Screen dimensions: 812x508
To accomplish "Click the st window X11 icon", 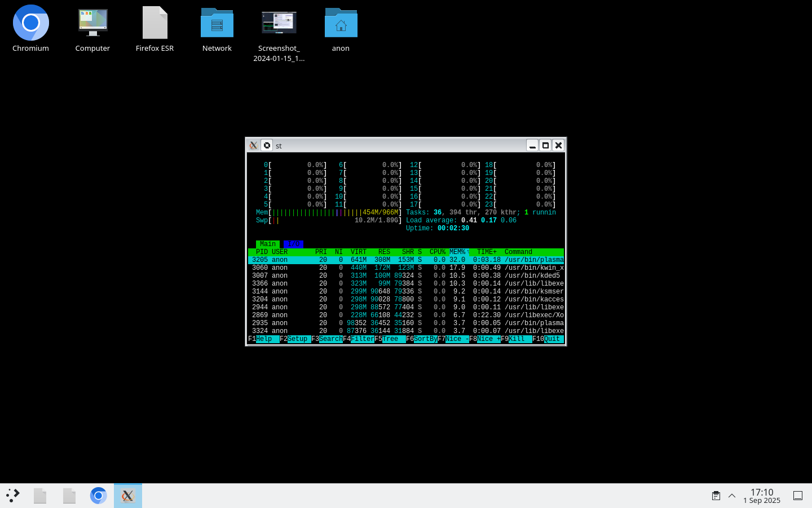I will [254, 145].
